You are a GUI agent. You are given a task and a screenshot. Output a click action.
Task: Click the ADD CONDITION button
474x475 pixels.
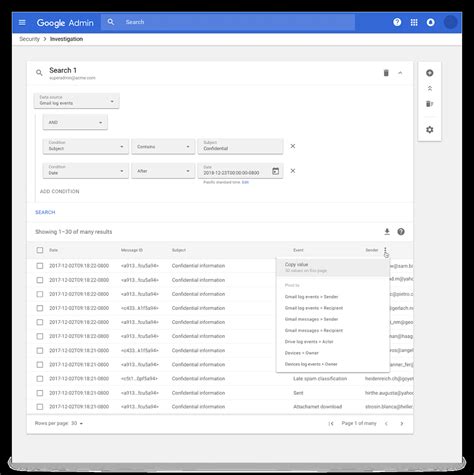(x=60, y=191)
